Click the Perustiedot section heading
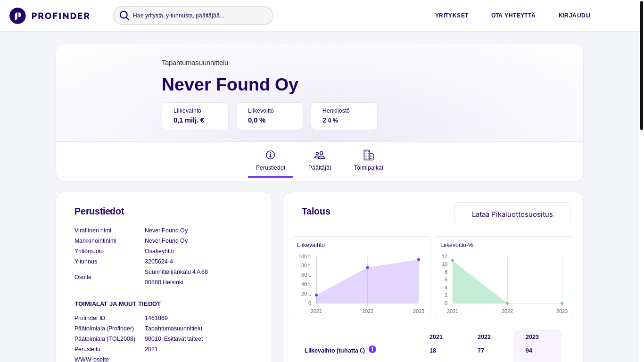The image size is (644, 362). point(99,211)
